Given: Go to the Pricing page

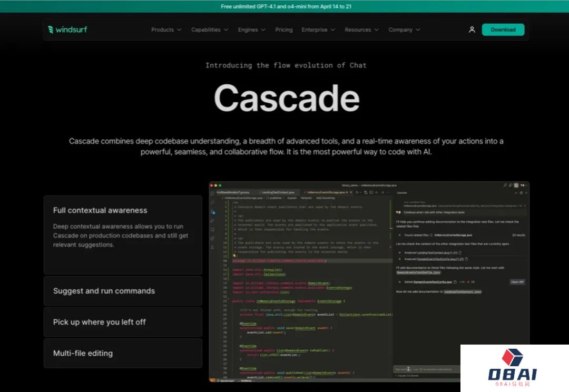Looking at the screenshot, I should pos(284,30).
